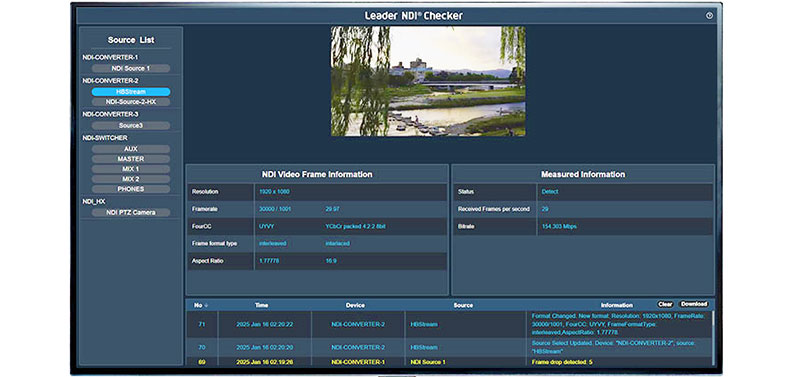
Task: Click the received frames value 29
Action: tap(545, 209)
